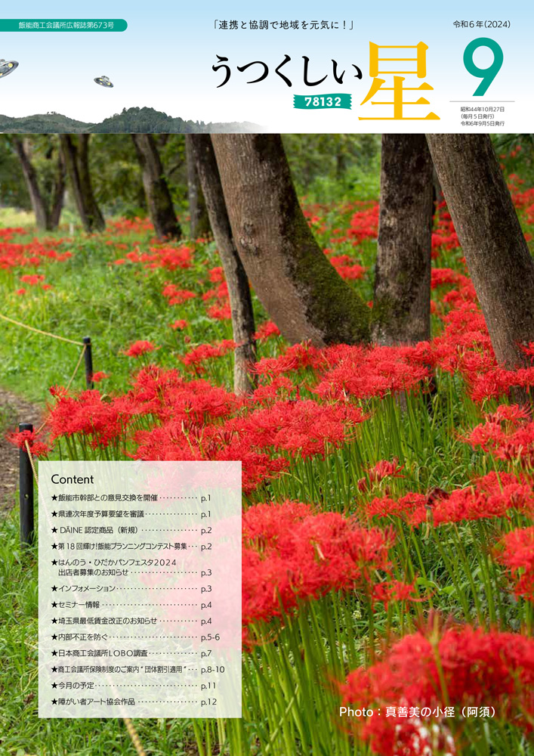Image resolution: width=534 pixels, height=756 pixels.
Task: Open 飯能市幹部との意見交換を開催 entry
Action: (x=131, y=498)
